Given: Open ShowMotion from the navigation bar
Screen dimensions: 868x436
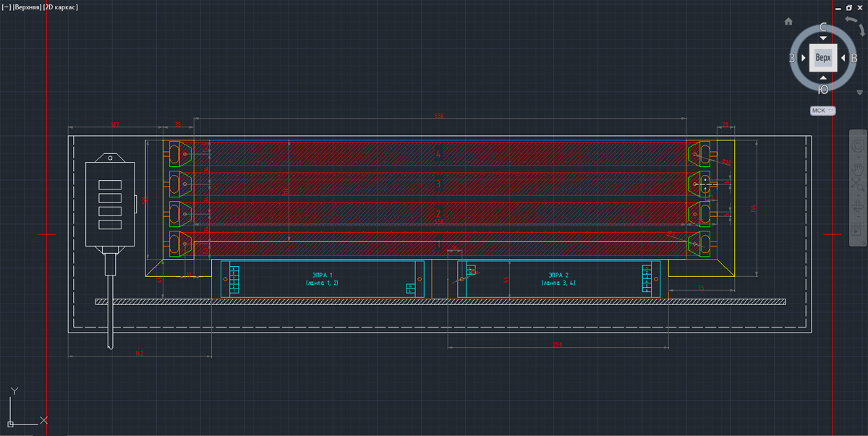Looking at the screenshot, I should 857,230.
